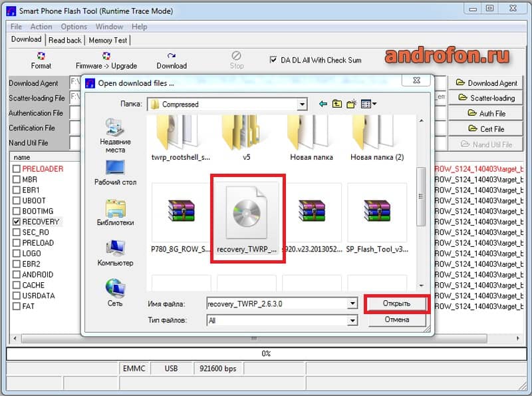The height and width of the screenshot is (396, 532).
Task: Click the Download Agent button
Action: pyautogui.click(x=486, y=83)
